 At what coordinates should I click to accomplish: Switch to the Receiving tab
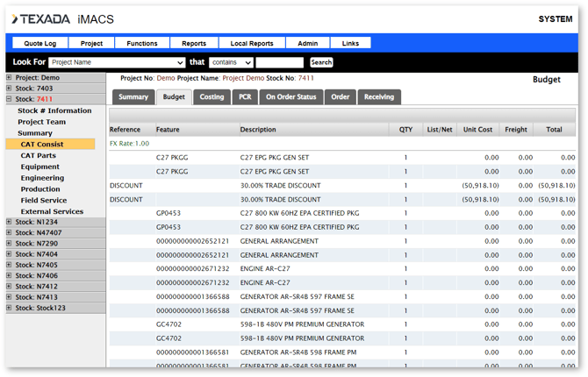click(378, 97)
